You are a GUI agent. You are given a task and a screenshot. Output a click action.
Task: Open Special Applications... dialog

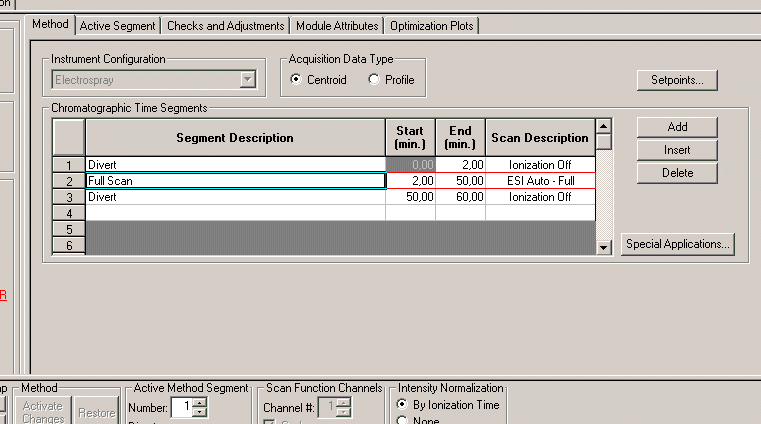[677, 243]
